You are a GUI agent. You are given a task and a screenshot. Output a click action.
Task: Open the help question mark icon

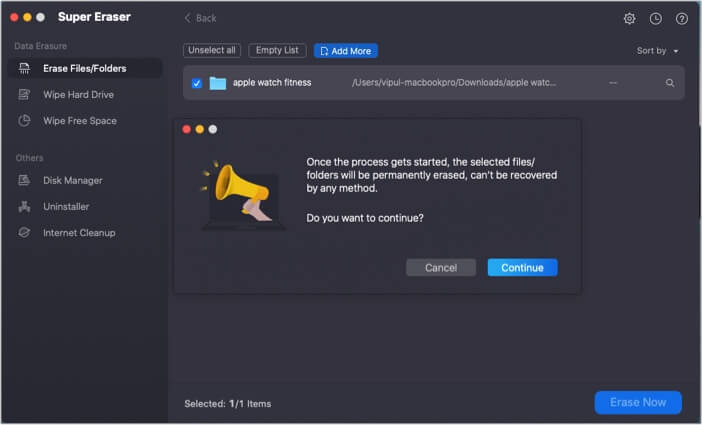pyautogui.click(x=681, y=18)
